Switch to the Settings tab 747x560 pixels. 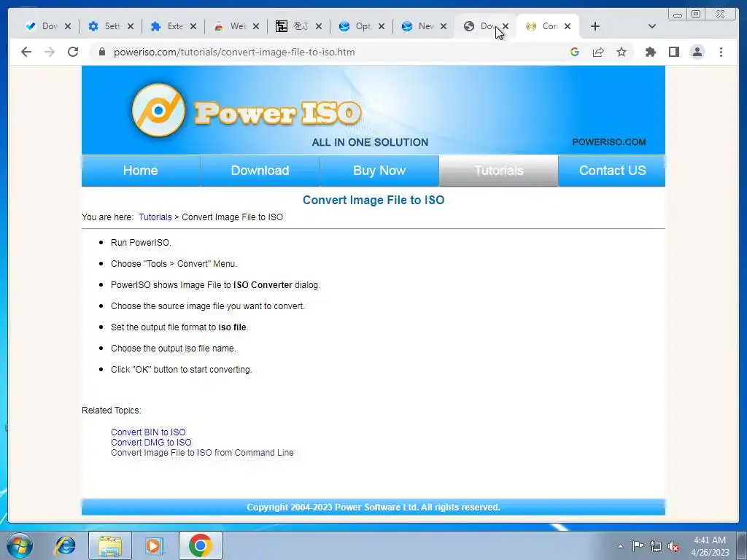pos(106,26)
